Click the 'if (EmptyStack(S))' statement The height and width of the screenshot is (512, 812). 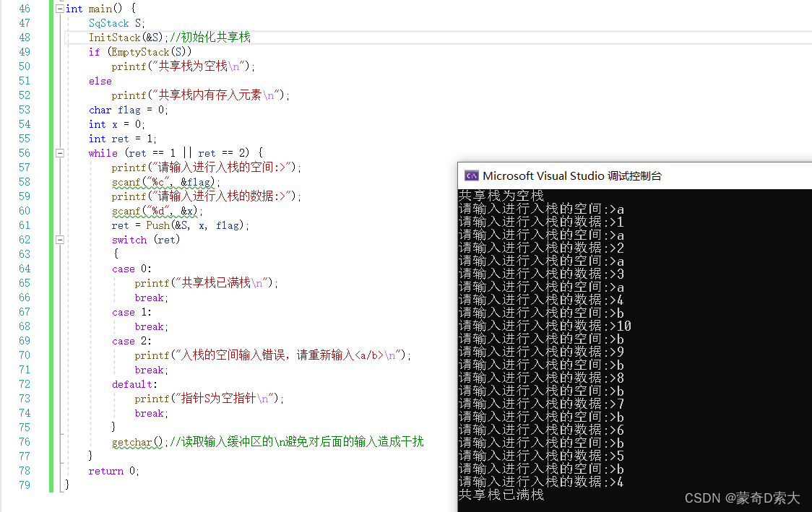point(140,52)
